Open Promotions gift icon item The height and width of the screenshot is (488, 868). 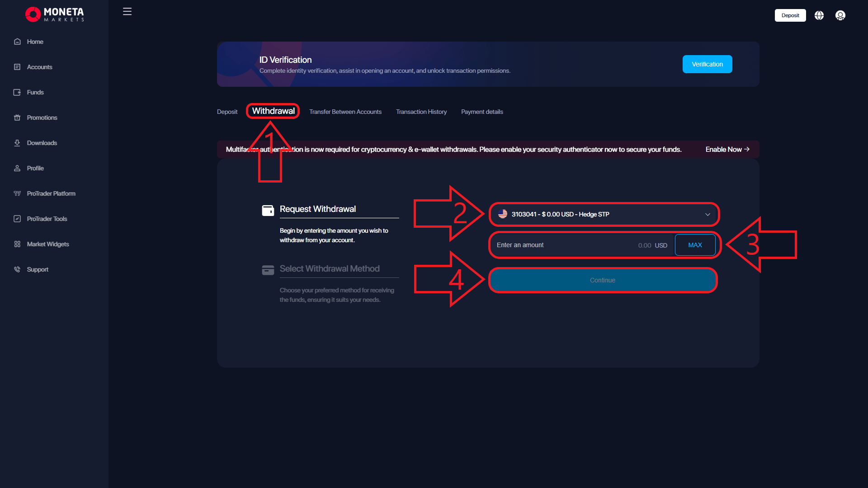coord(42,117)
